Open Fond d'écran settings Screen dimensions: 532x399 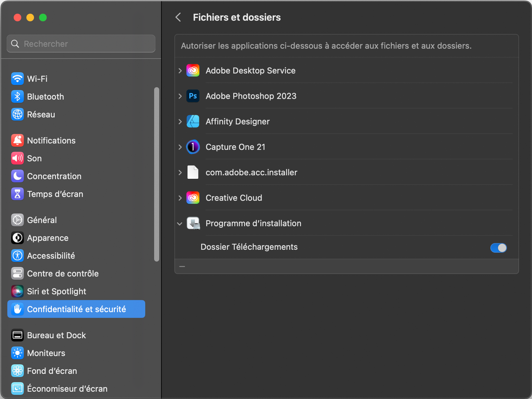[x=76, y=371]
